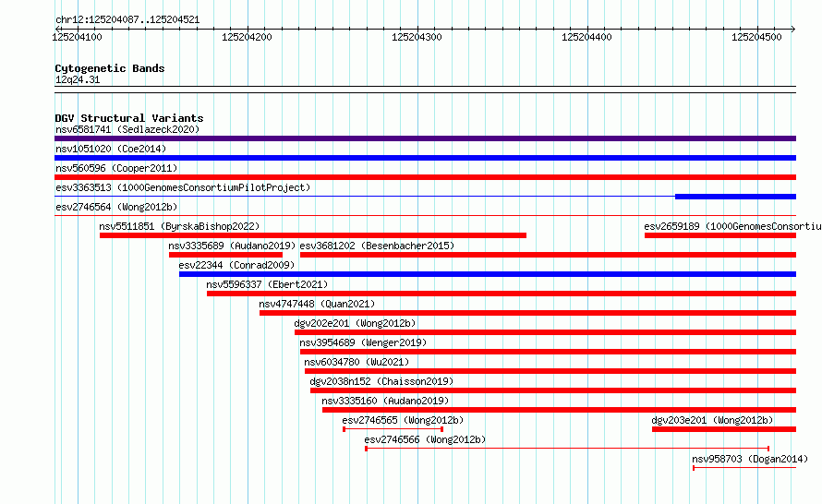Click ruler position 125204400
The height and width of the screenshot is (504, 822).
[586, 37]
